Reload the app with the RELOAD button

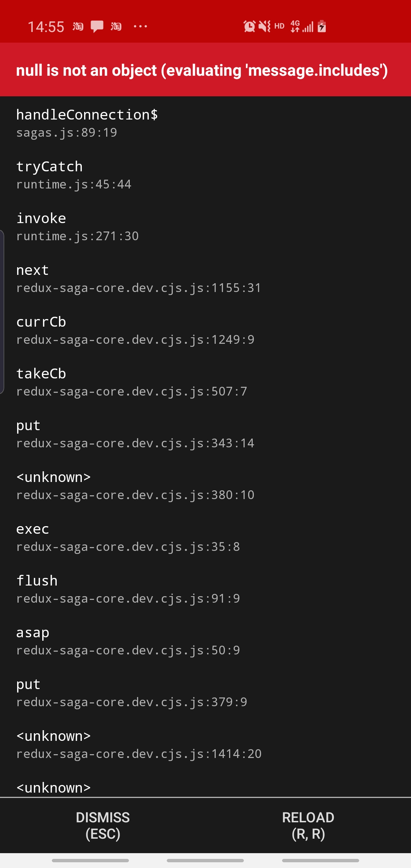point(308,825)
